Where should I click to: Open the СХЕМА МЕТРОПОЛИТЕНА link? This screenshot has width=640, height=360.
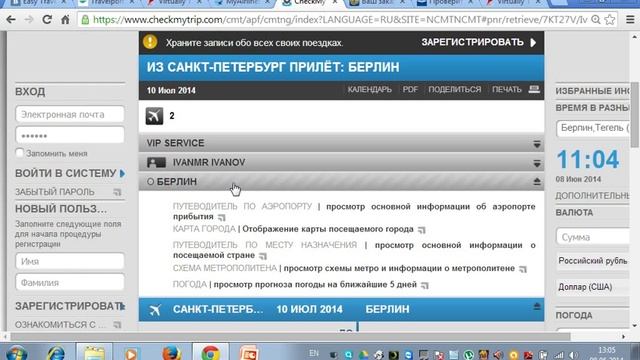[x=225, y=268]
